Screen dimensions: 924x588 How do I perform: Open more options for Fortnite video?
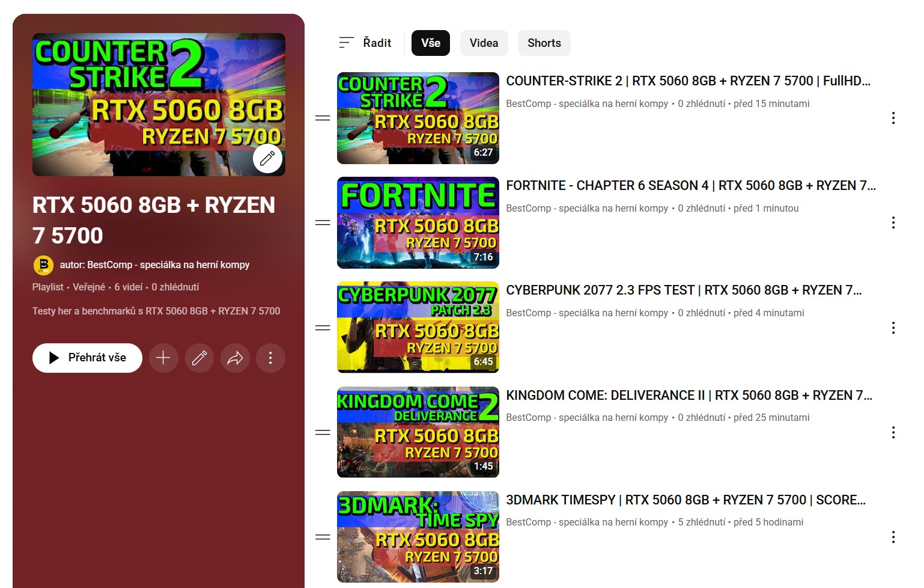[893, 222]
